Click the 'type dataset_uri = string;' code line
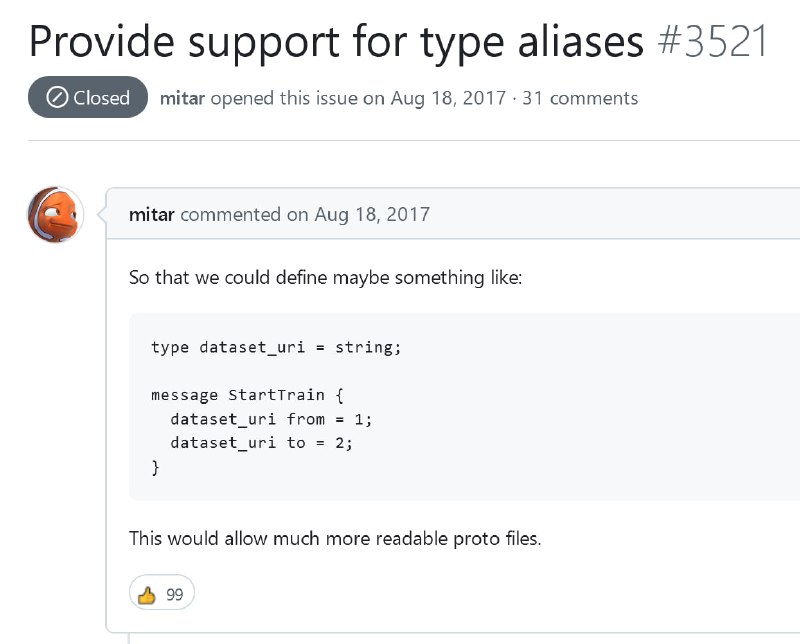800x644 pixels. point(276,347)
